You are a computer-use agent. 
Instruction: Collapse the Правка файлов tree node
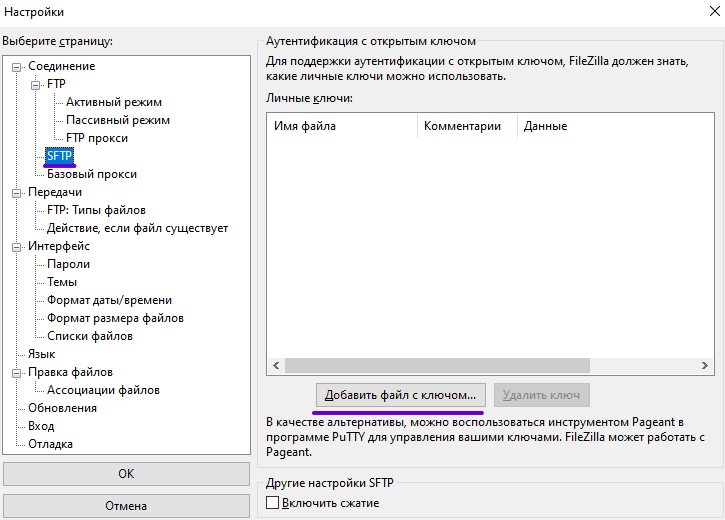pos(16,373)
